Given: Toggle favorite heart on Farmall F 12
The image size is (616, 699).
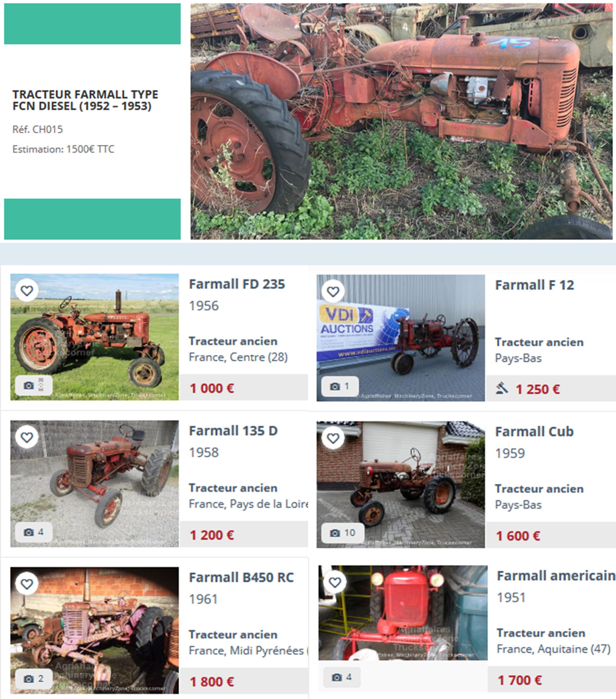Looking at the screenshot, I should click(333, 291).
